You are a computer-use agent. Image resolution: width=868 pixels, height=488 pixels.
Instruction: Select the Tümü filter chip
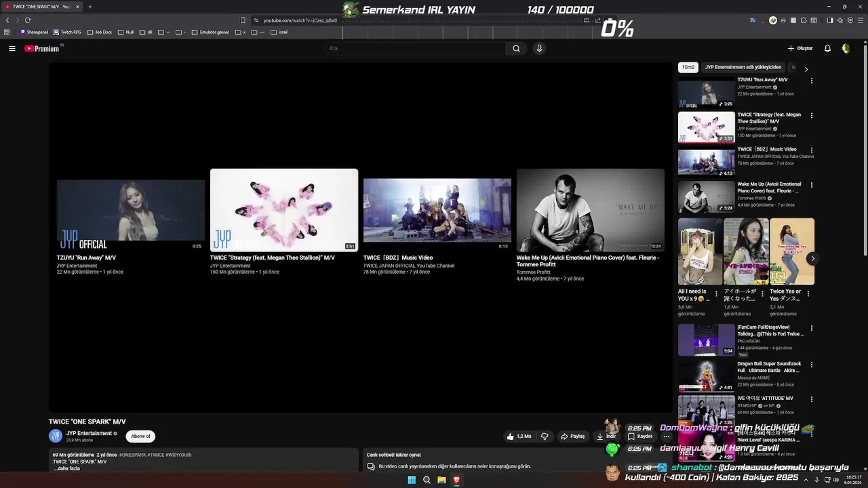pos(688,67)
